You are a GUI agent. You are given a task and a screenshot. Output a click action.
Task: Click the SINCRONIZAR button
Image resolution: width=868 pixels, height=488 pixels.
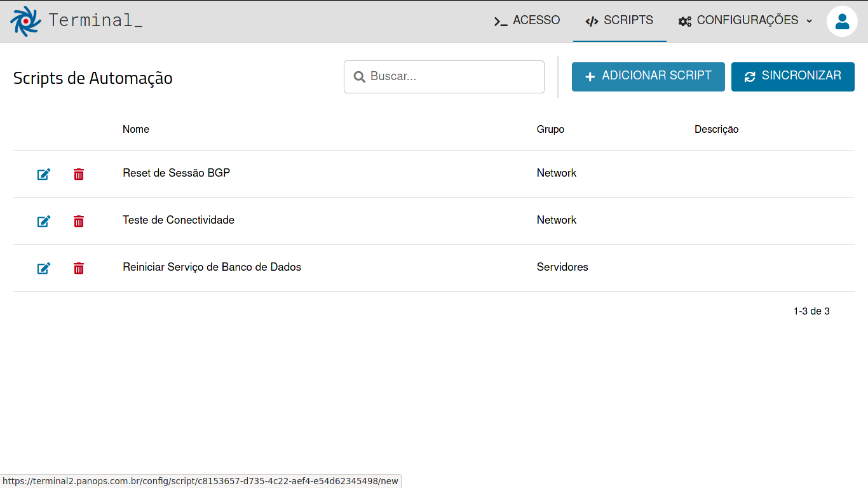[x=793, y=76]
